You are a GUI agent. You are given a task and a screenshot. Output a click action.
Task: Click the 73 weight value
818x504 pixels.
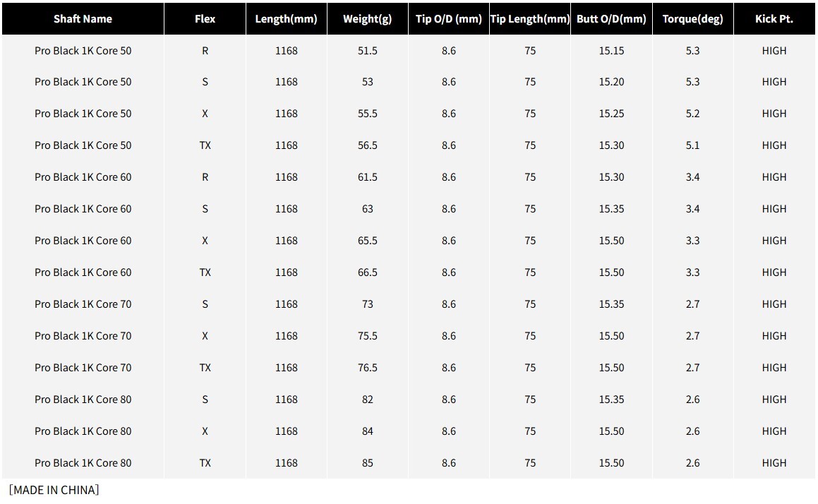(367, 304)
